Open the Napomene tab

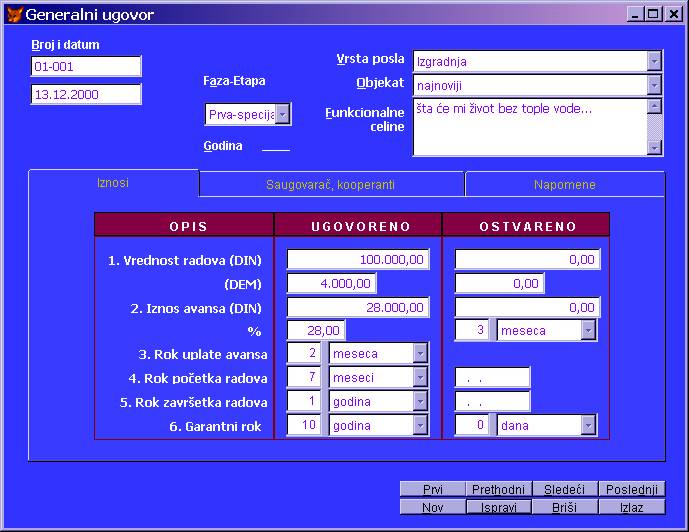coord(564,185)
